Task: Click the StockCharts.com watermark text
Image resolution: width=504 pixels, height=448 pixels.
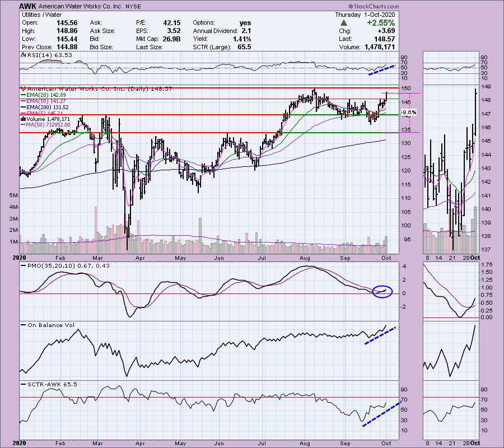Action: pos(374,6)
